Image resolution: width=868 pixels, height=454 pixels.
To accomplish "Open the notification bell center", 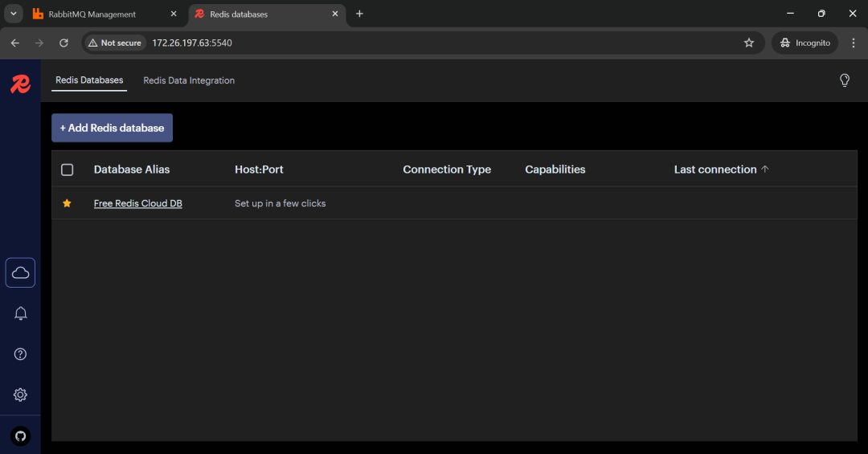I will coord(20,313).
